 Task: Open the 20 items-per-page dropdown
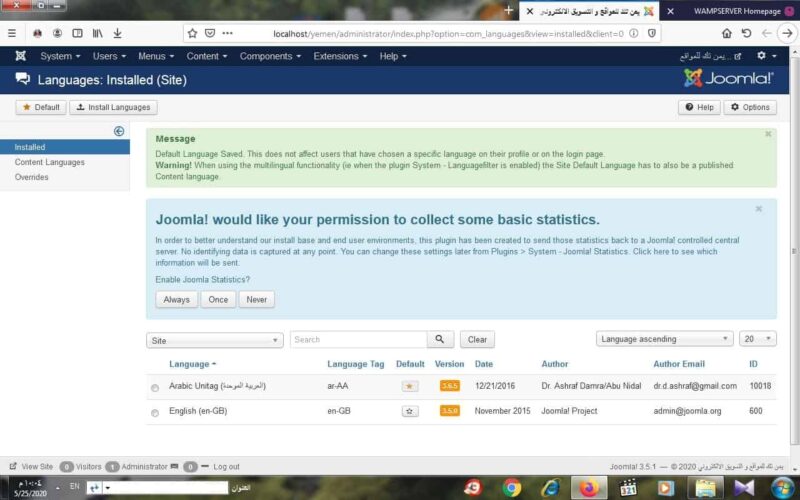click(758, 339)
